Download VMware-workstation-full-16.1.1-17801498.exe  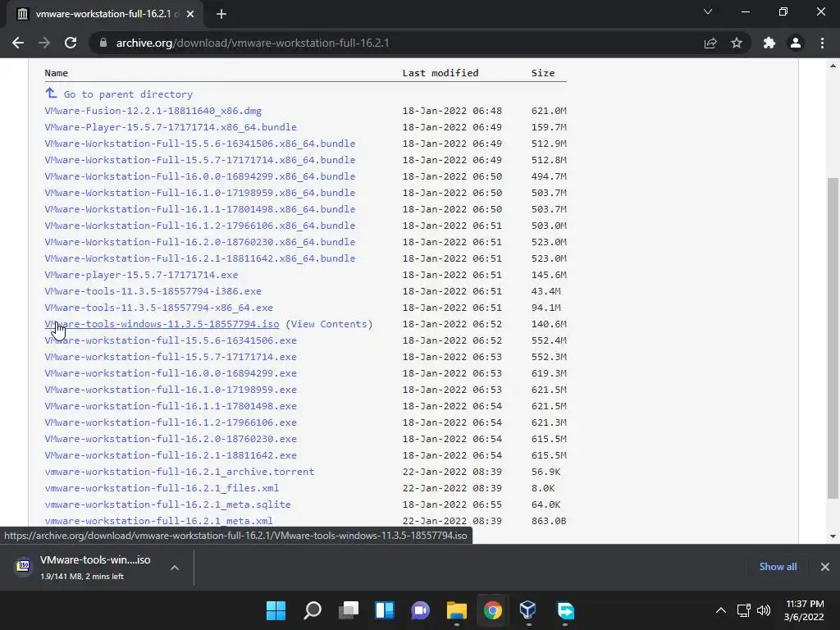171,406
